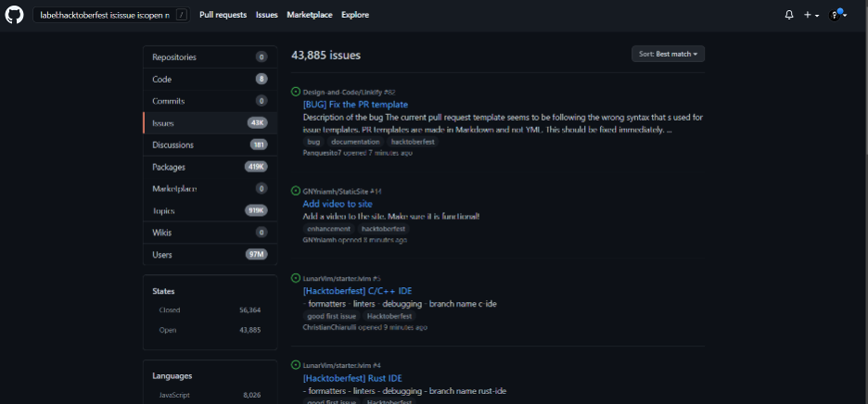Click the open-issue icon beside C/C++ IDE

point(296,278)
